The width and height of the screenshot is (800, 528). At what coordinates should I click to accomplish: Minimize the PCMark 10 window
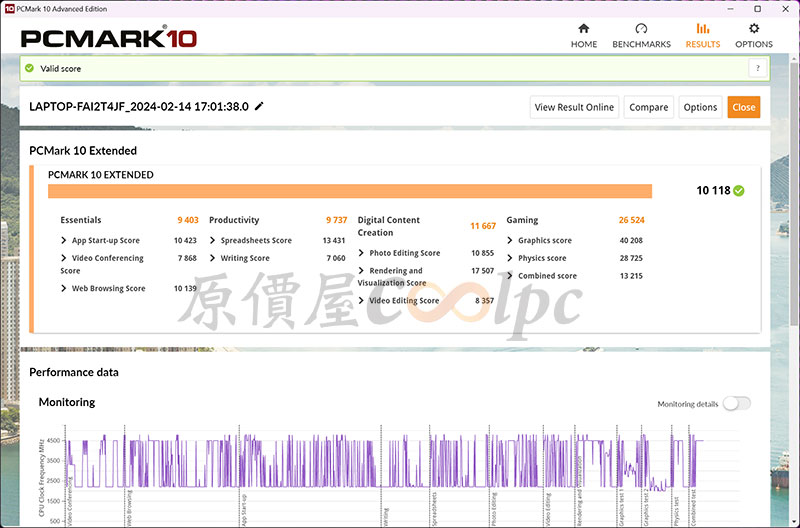(730, 9)
